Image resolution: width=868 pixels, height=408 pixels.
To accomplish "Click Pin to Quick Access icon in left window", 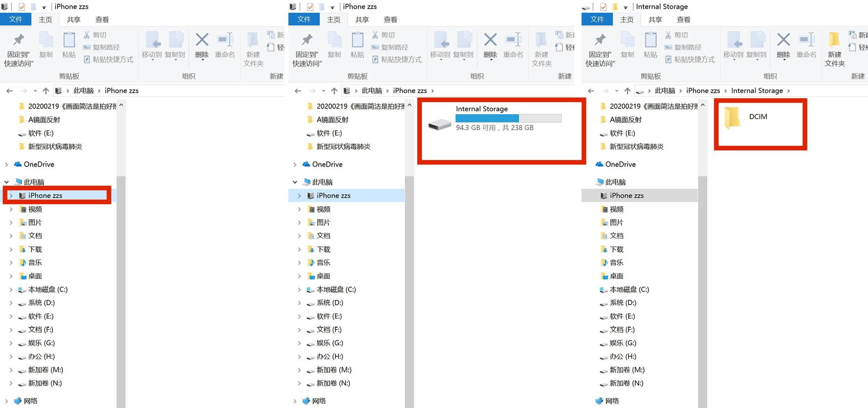I will (x=18, y=40).
